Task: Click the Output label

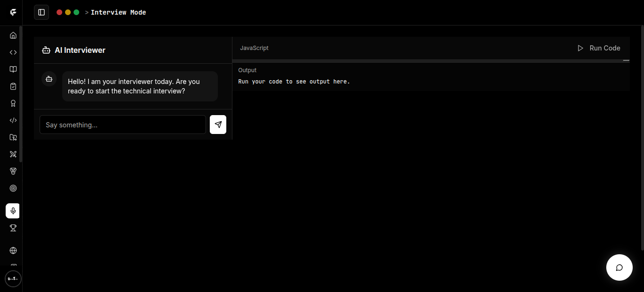Action: click(x=248, y=70)
